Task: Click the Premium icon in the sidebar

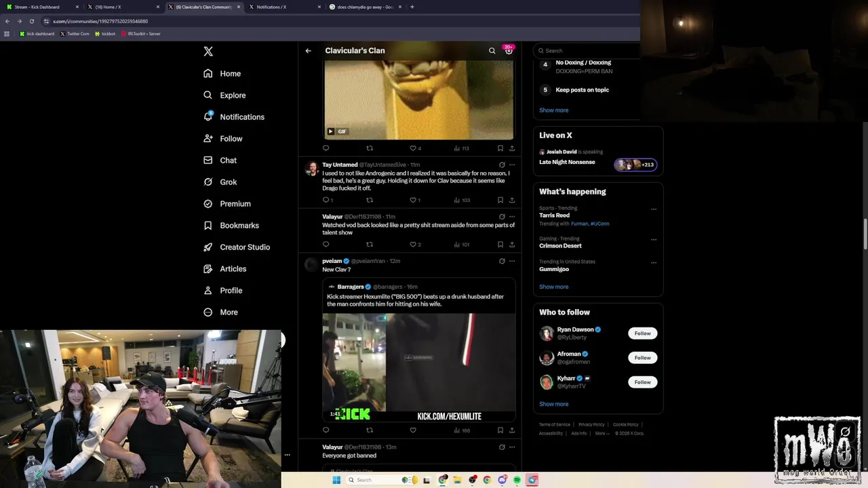Action: [208, 203]
